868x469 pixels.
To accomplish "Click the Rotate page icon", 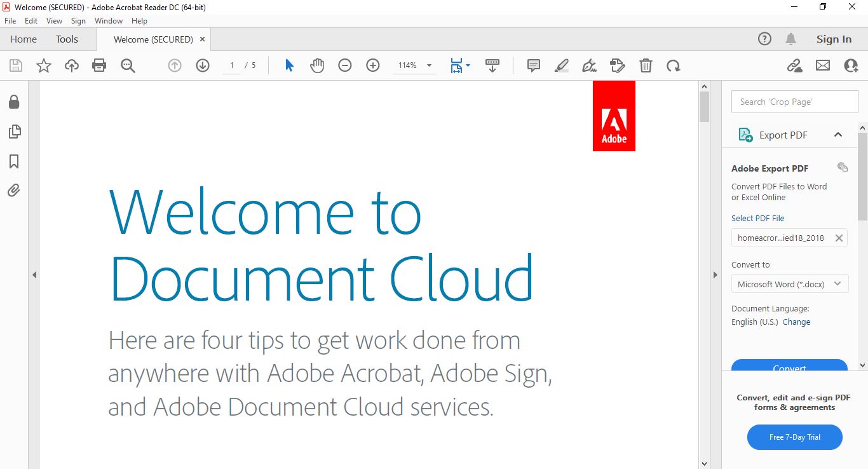I will [674, 65].
